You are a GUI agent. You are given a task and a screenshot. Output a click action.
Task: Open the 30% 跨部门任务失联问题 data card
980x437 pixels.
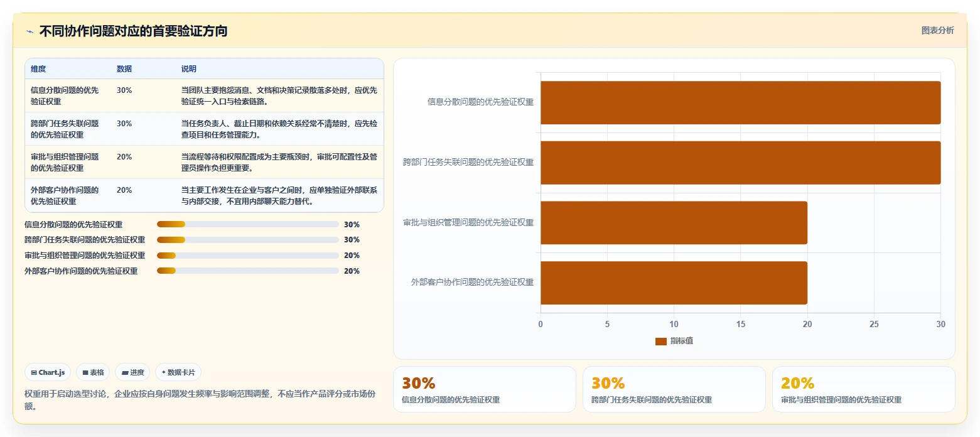click(x=674, y=389)
